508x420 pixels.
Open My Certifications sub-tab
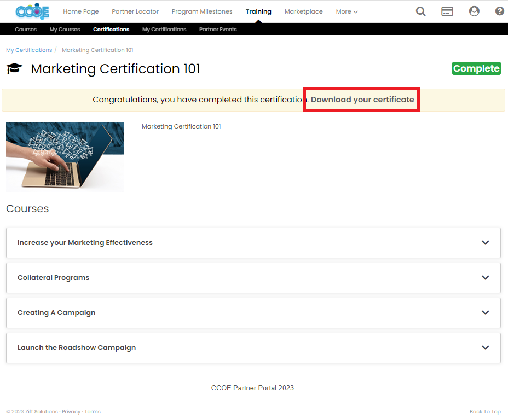point(164,29)
